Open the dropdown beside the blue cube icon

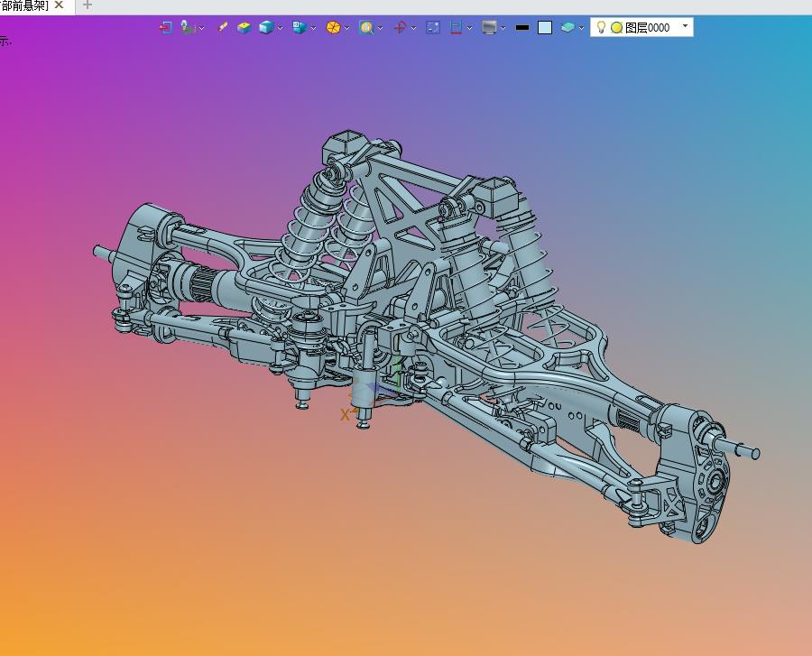(281, 28)
